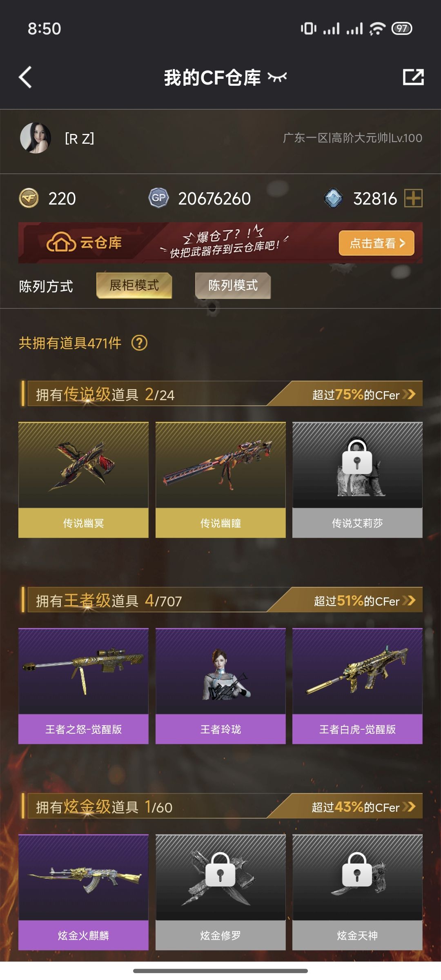Tap the share/export icon at top right
The width and height of the screenshot is (441, 980).
[413, 77]
